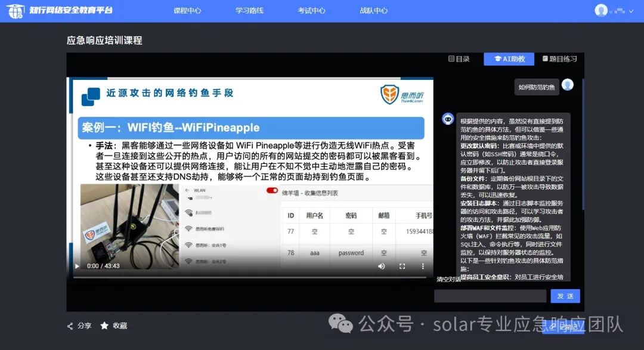Screen dimensions: 644x350
Task: Click the blue squares icon beside slide title
Action: 91,97
